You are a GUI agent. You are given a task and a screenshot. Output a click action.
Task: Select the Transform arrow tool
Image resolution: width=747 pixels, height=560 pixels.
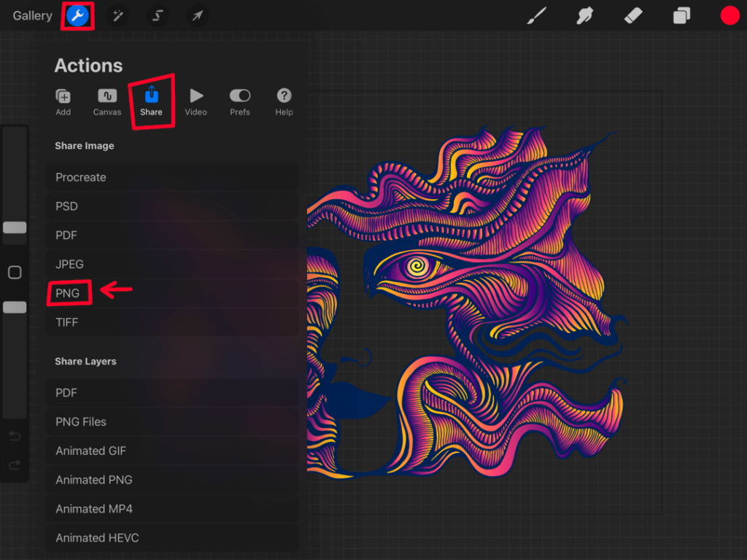pyautogui.click(x=196, y=15)
